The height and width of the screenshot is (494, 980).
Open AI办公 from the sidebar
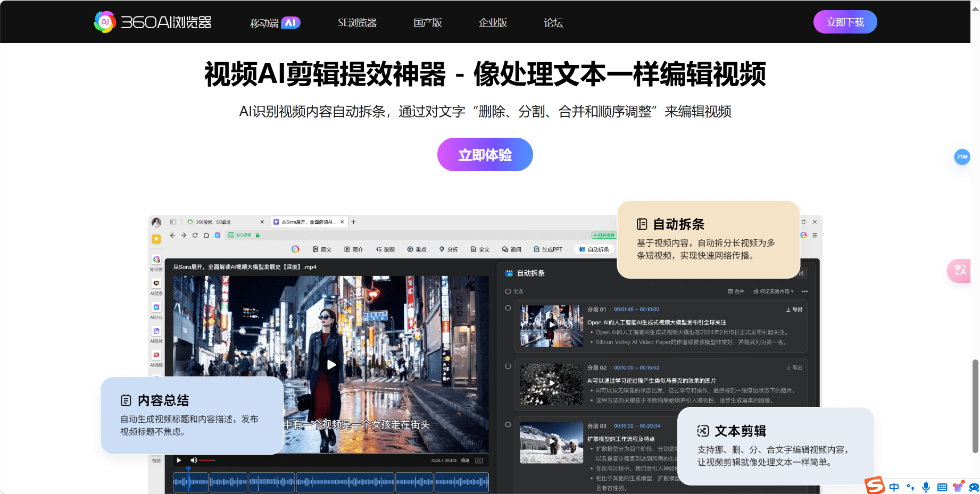tap(156, 307)
